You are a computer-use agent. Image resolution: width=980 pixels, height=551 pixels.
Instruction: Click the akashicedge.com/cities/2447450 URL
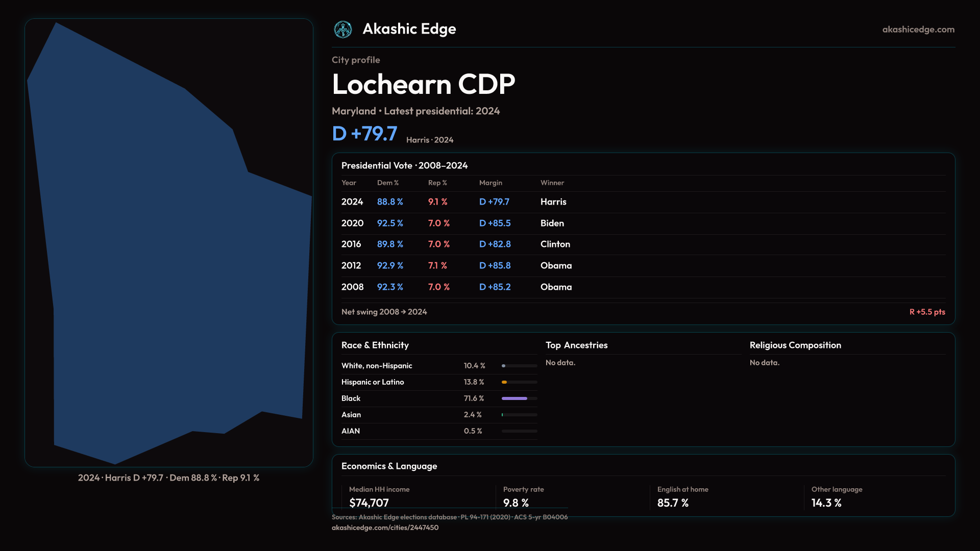tap(385, 528)
